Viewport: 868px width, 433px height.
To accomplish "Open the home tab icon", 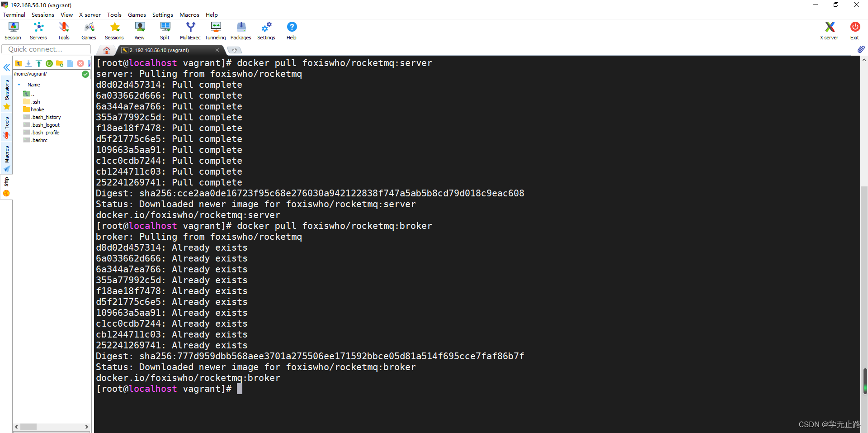I will 107,50.
